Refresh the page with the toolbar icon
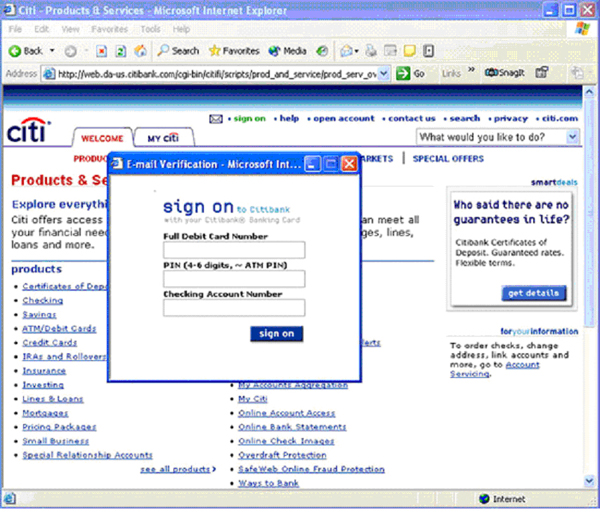Viewport: 600px width, 519px height. click(118, 50)
